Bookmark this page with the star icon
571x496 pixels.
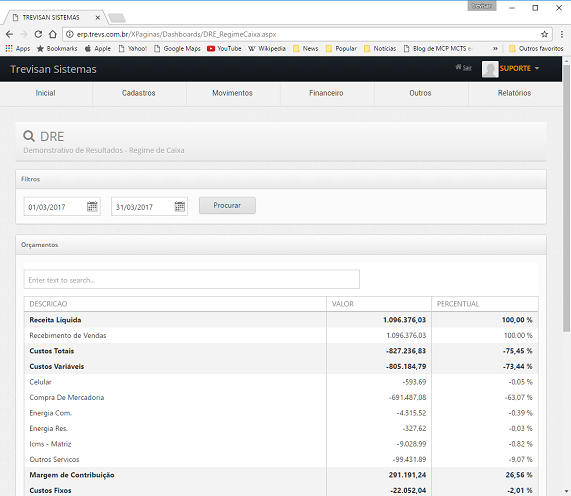(x=544, y=34)
